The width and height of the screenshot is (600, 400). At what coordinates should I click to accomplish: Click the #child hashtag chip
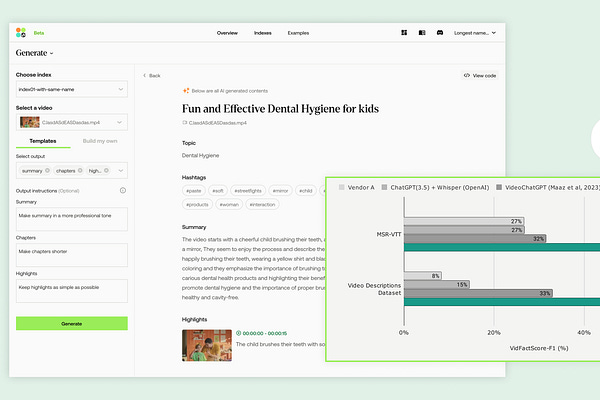306,191
